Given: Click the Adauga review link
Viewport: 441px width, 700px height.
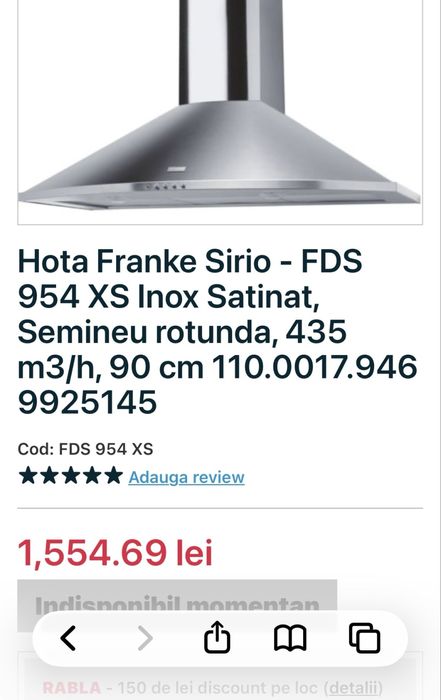Looking at the screenshot, I should tap(187, 477).
